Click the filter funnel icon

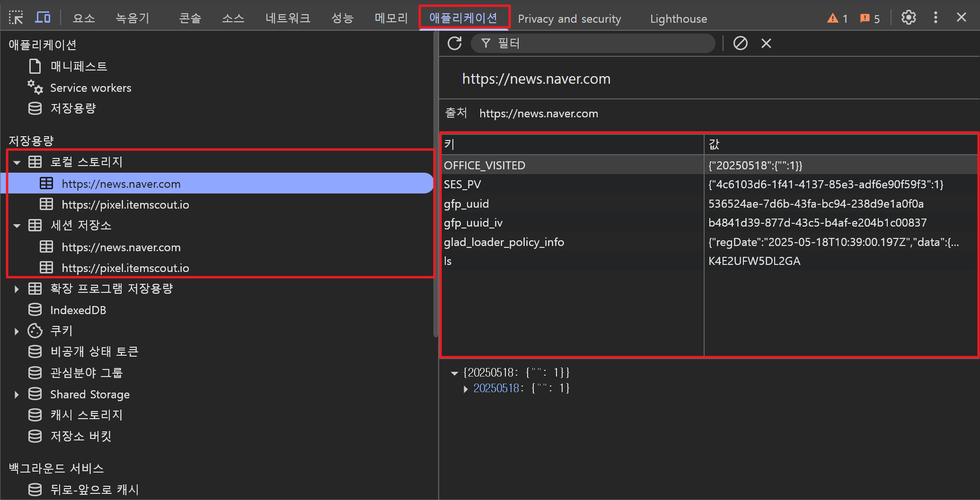(x=486, y=43)
